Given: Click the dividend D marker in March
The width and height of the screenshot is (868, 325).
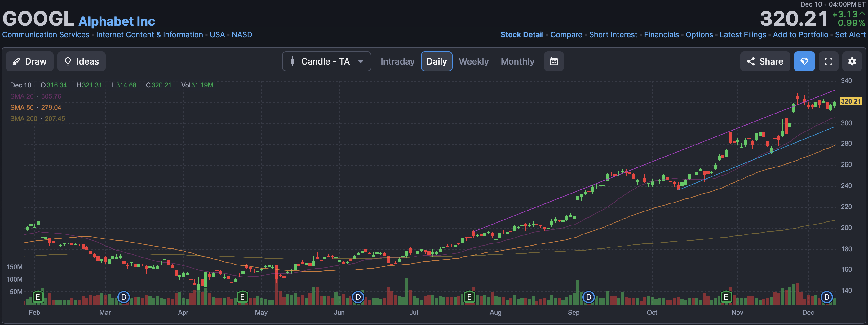Looking at the screenshot, I should 124,297.
